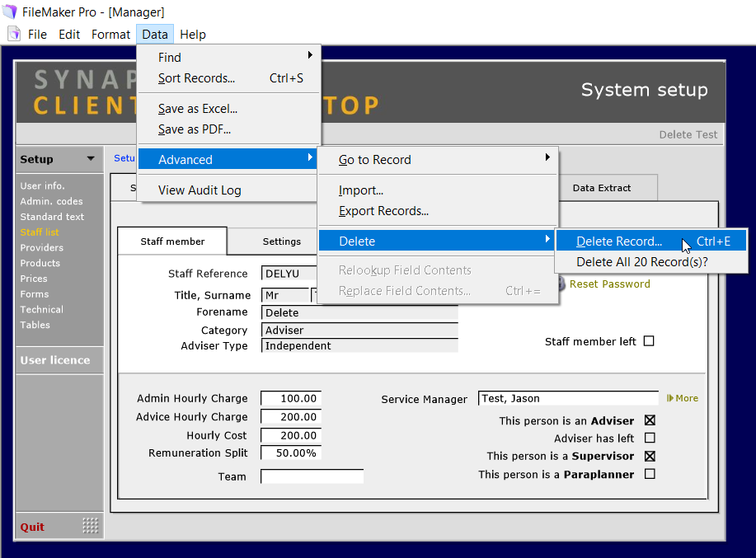Click the Quit button
Image resolution: width=756 pixels, height=558 pixels.
pyautogui.click(x=32, y=527)
